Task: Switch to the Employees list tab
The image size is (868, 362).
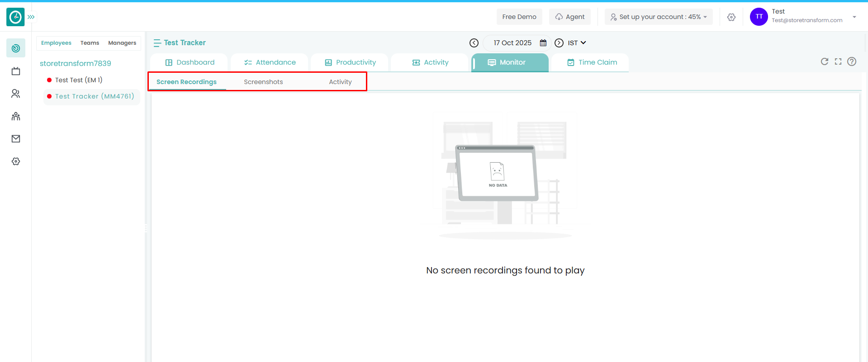Action: [56, 43]
